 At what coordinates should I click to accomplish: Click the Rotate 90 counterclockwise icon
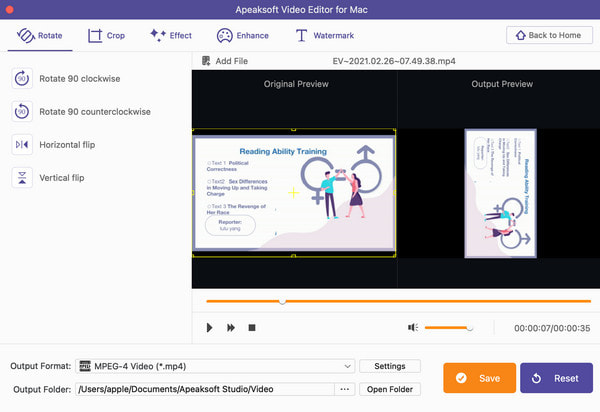point(22,111)
